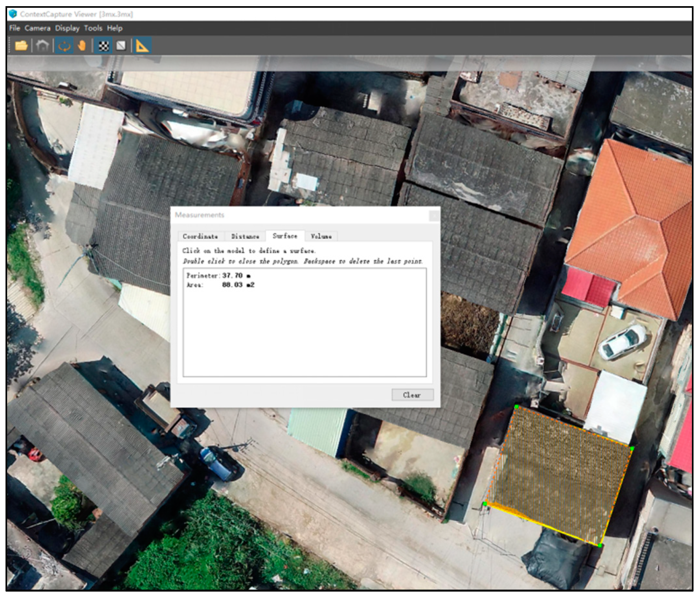Open the Display menu
The height and width of the screenshot is (600, 700).
[x=67, y=28]
